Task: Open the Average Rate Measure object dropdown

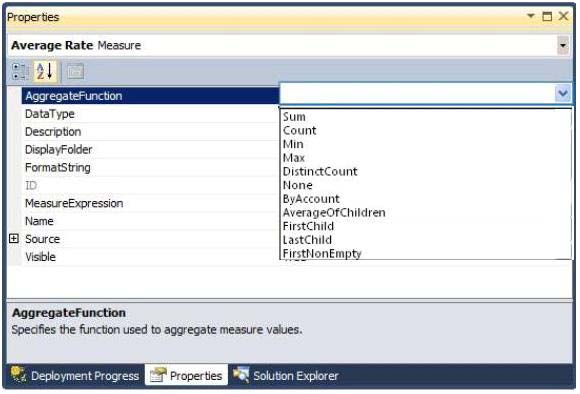Action: 563,46
